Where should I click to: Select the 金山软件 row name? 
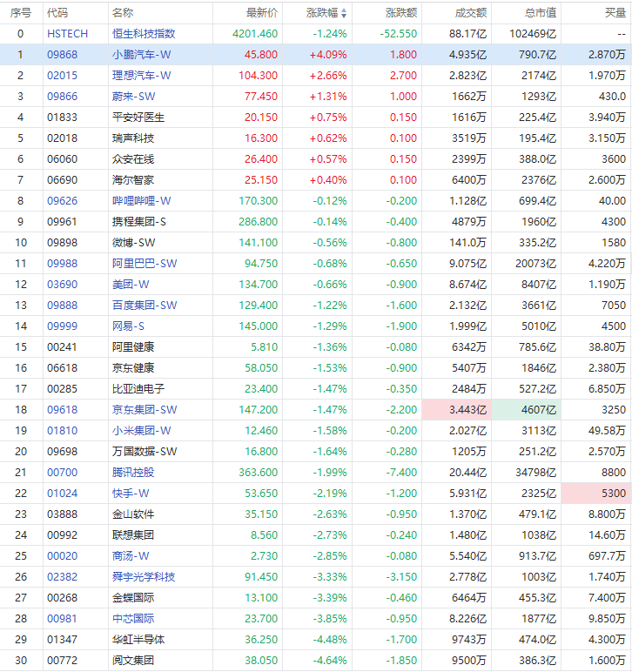point(133,514)
